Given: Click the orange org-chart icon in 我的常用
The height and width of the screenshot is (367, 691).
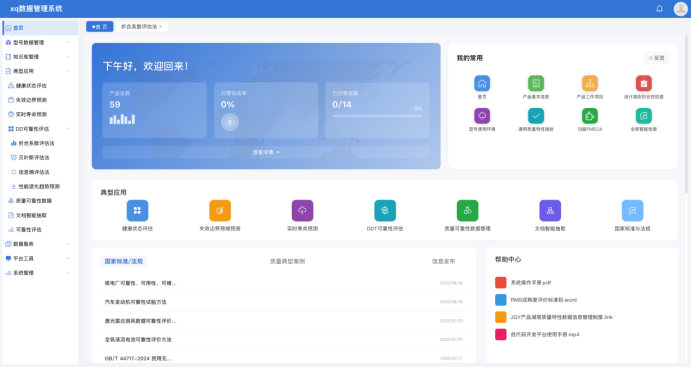Looking at the screenshot, I should coord(590,83).
